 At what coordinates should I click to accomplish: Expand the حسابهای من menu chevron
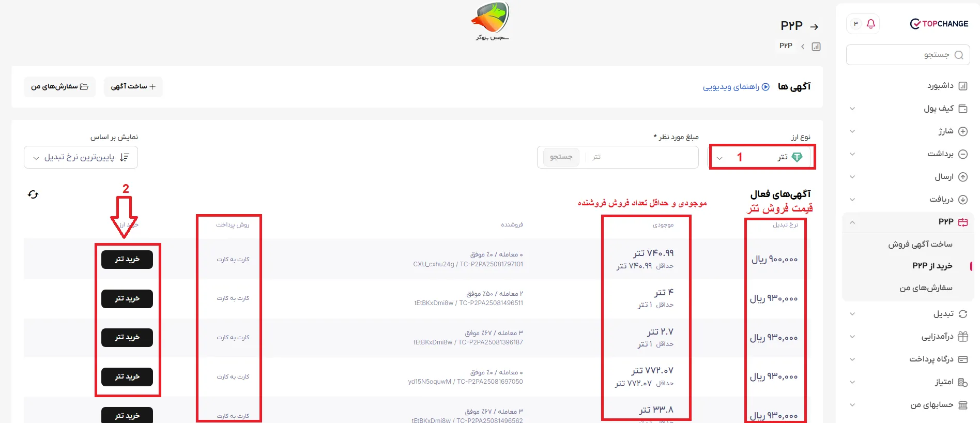pyautogui.click(x=852, y=405)
